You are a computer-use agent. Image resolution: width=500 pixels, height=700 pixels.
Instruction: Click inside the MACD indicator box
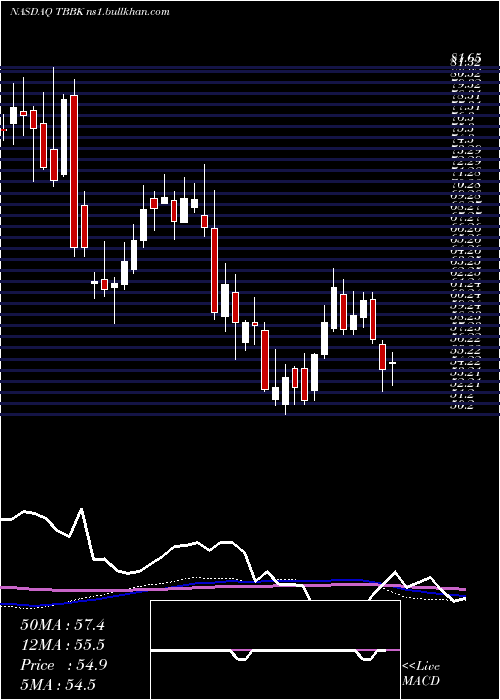click(x=275, y=650)
